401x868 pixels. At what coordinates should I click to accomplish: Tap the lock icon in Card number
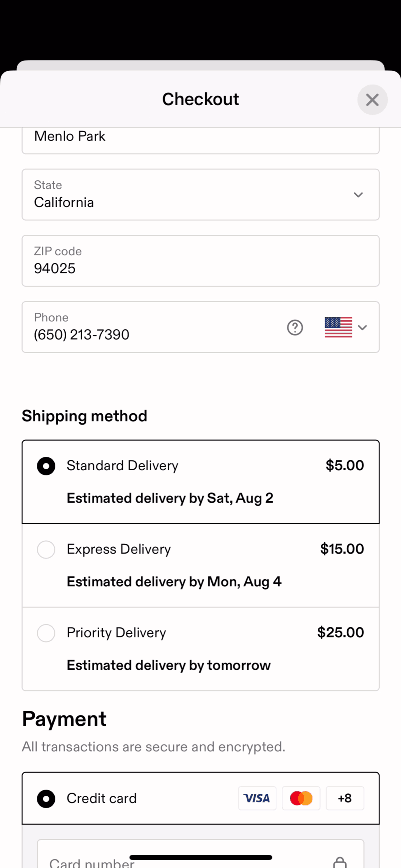pos(340,861)
